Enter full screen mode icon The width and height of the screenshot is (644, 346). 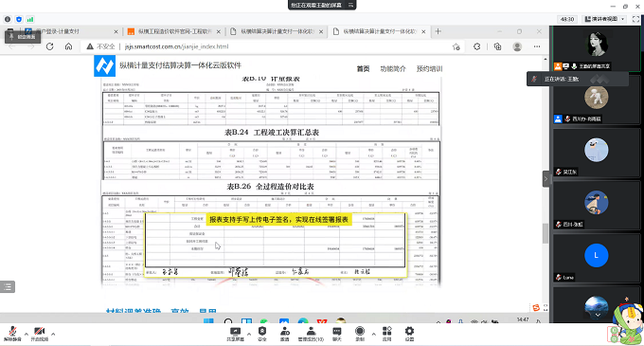[x=635, y=19]
